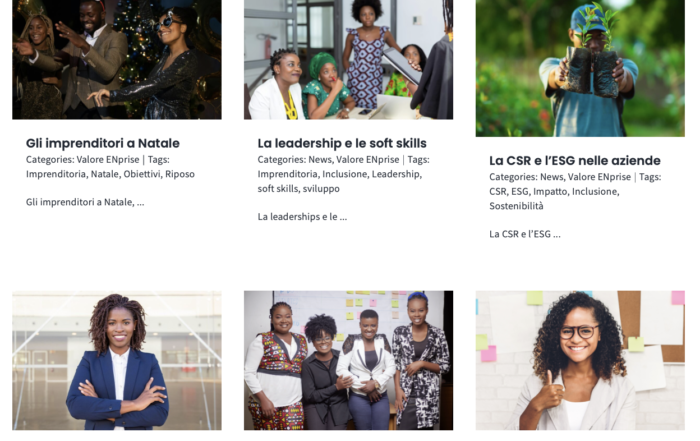This screenshot has height=441, width=700.
Task: Open article 'La leadership e le soft skills'
Action: pos(342,143)
